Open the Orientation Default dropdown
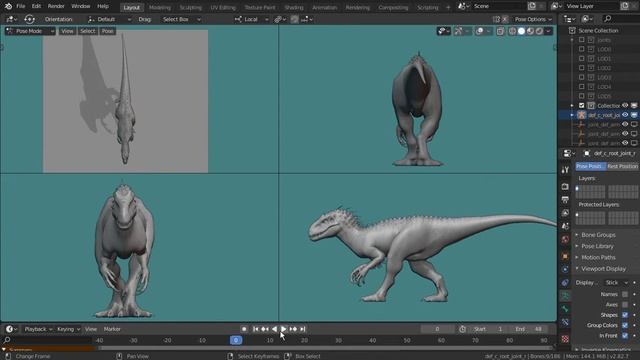 (109, 19)
